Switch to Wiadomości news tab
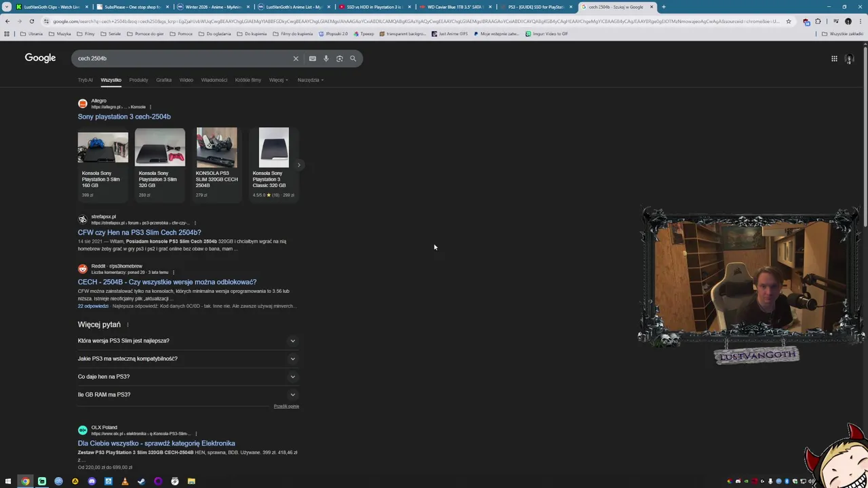This screenshot has width=868, height=488. coord(214,80)
